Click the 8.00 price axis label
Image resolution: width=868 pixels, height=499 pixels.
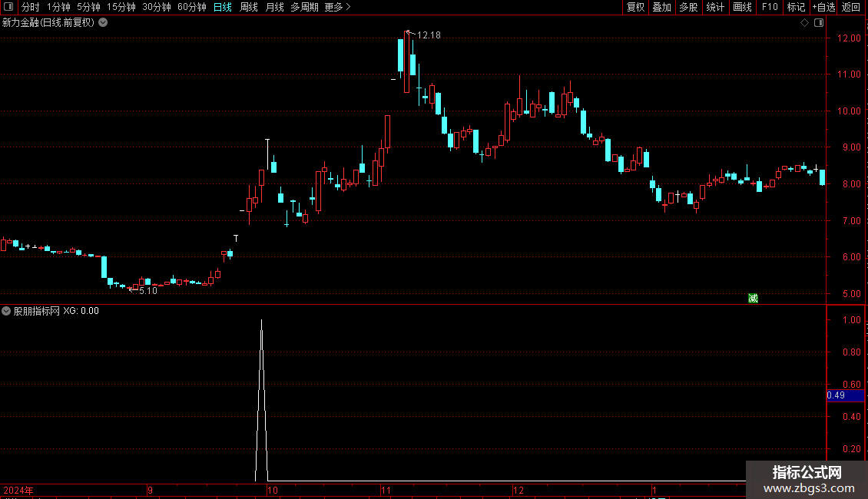(851, 183)
